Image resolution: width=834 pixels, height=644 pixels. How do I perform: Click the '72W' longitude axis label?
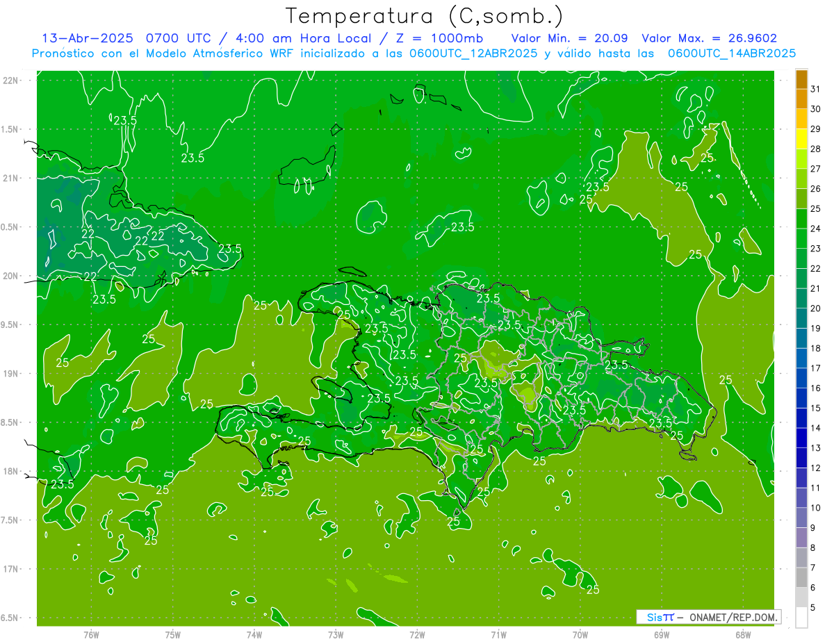[x=417, y=635]
